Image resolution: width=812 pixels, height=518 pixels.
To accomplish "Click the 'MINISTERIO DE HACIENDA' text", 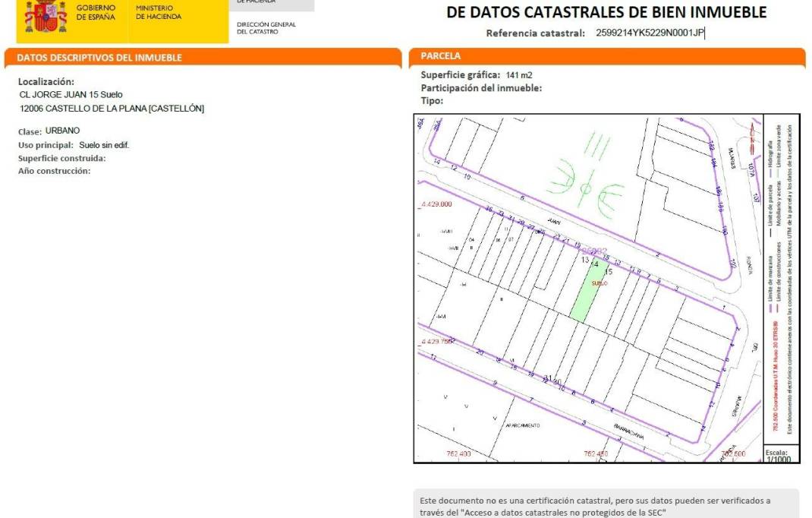I will tap(159, 12).
